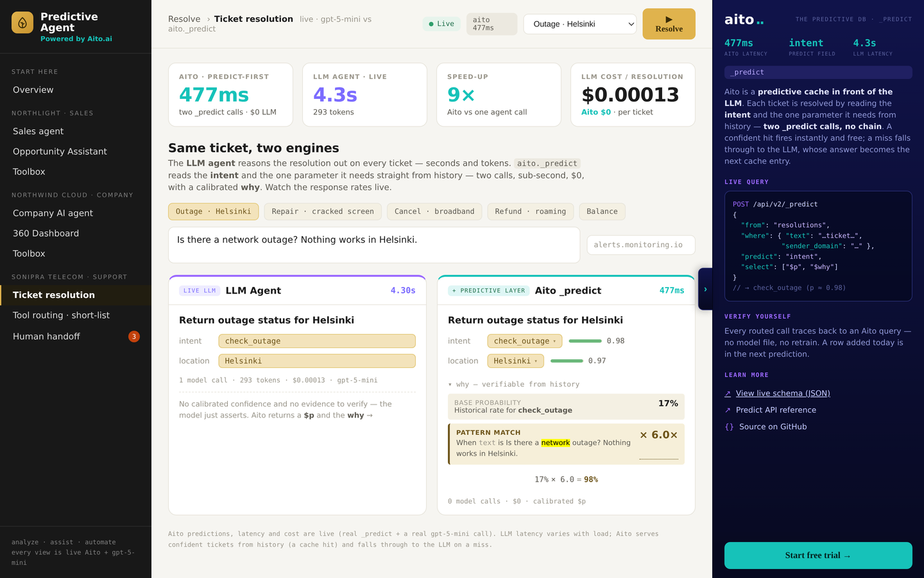Open Sales agent in the sidebar
This screenshot has width=924, height=578.
coord(76,131)
